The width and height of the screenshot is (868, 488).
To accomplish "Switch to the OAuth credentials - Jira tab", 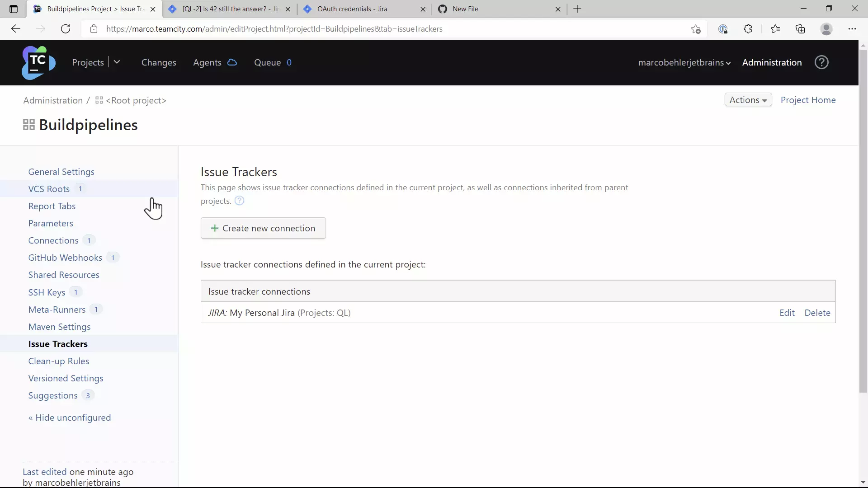I will tap(352, 9).
